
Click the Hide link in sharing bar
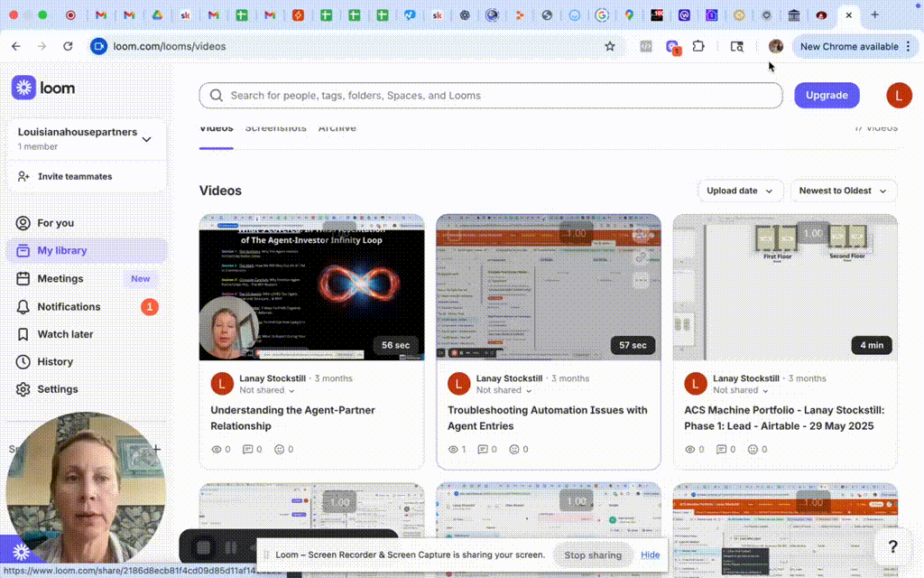[650, 555]
